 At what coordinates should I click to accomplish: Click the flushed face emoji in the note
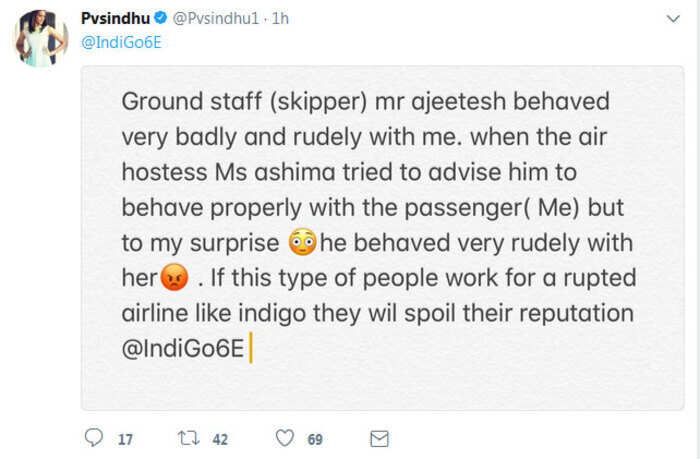(x=303, y=242)
